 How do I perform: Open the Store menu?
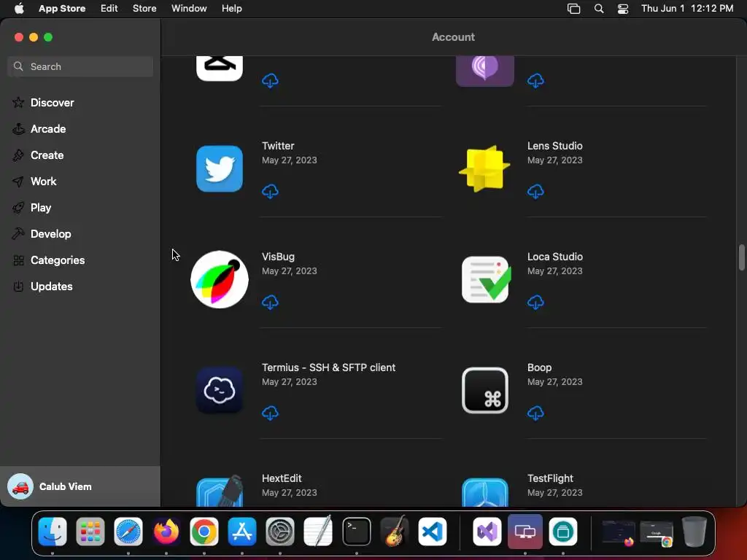(144, 9)
